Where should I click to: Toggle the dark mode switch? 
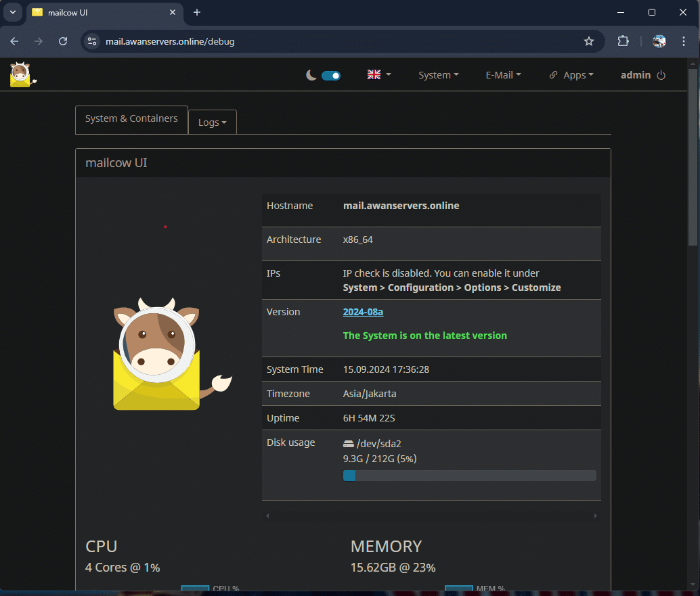pyautogui.click(x=330, y=75)
